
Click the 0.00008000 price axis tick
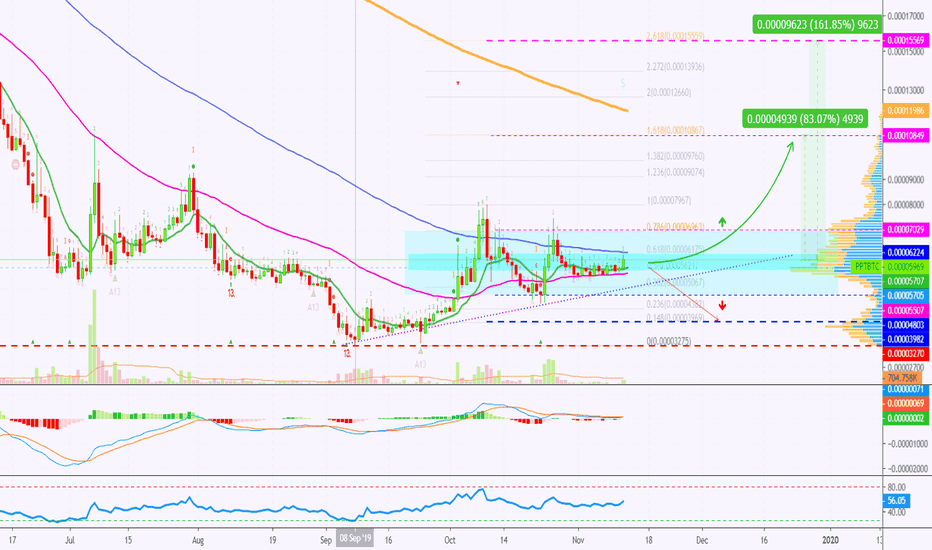906,205
